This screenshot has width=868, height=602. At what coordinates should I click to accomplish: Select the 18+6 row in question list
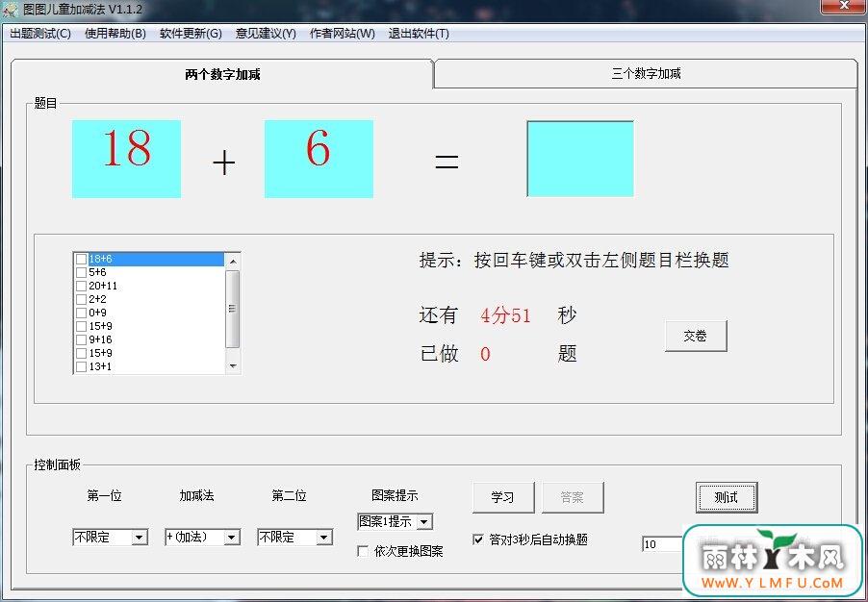click(x=149, y=259)
